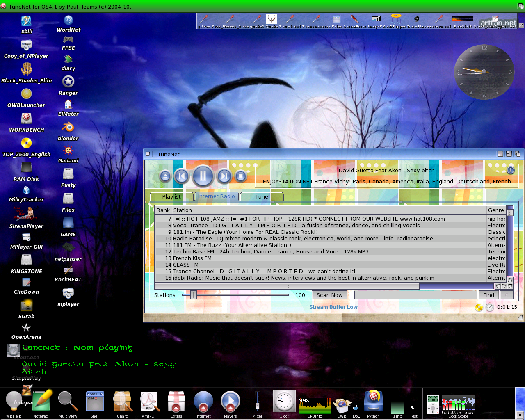The width and height of the screenshot is (525, 420).
Task: Open the OWBLauncher desktop icon
Action: (x=26, y=98)
